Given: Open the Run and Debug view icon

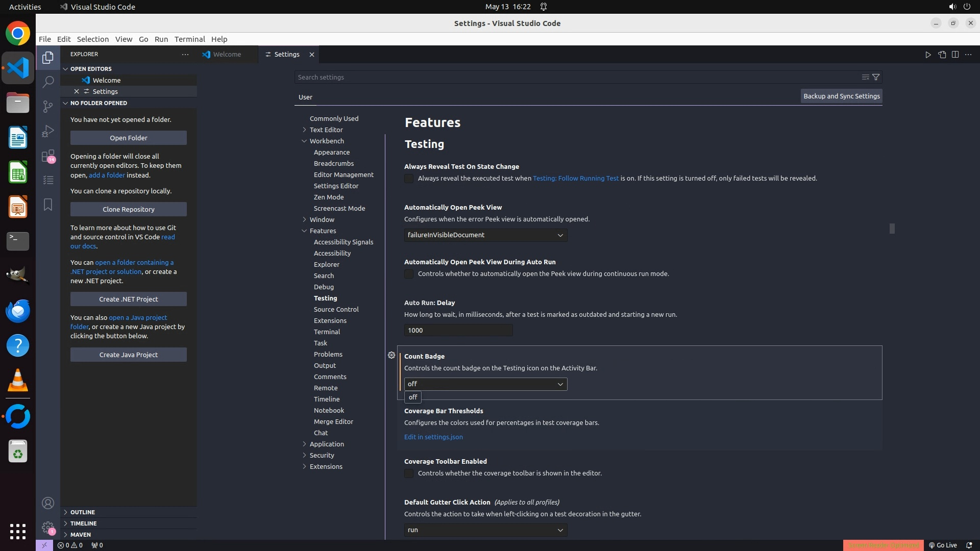Looking at the screenshot, I should point(48,131).
